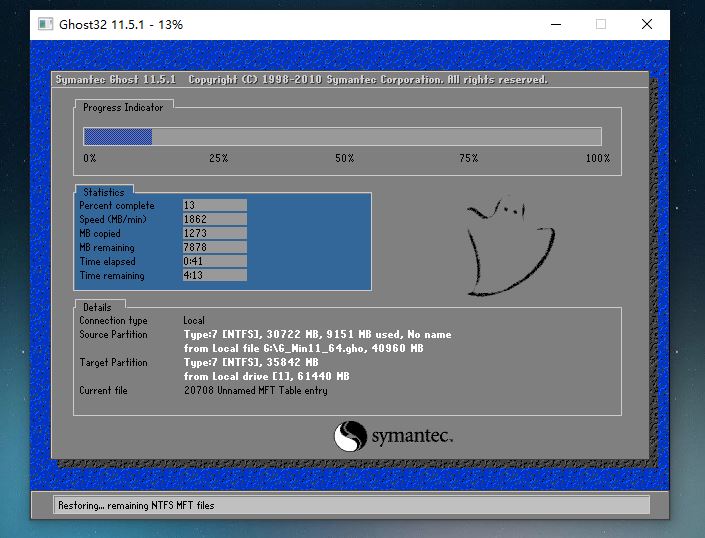Click the Target Partition details text
This screenshot has height=538, width=705.
(x=251, y=363)
